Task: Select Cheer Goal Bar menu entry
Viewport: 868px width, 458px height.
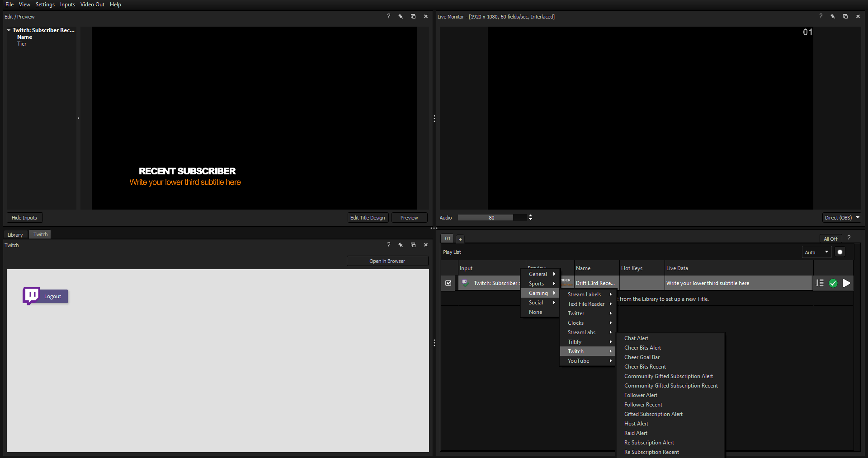Action: click(670, 357)
